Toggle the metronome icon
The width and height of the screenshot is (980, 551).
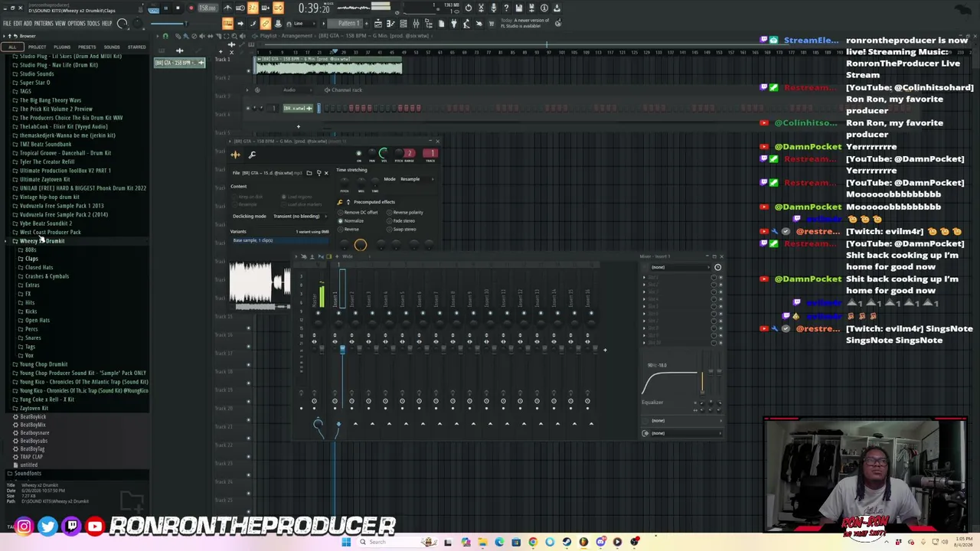[x=227, y=8]
